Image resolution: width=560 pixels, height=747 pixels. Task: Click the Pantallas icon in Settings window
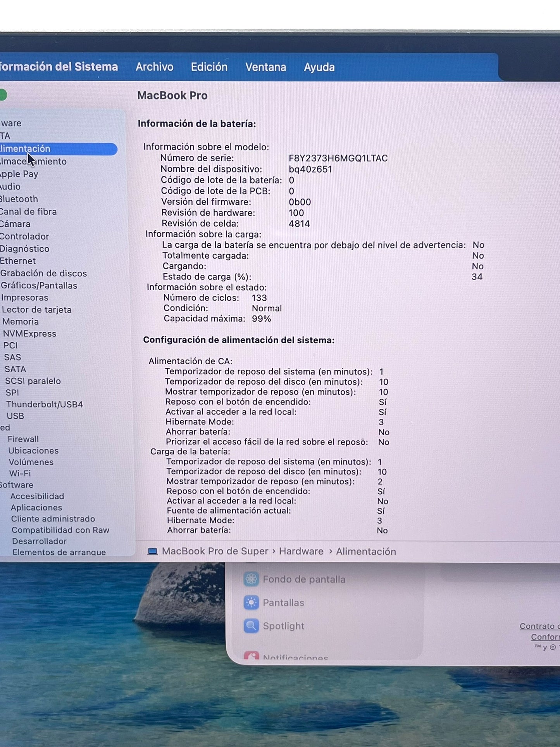pyautogui.click(x=251, y=602)
